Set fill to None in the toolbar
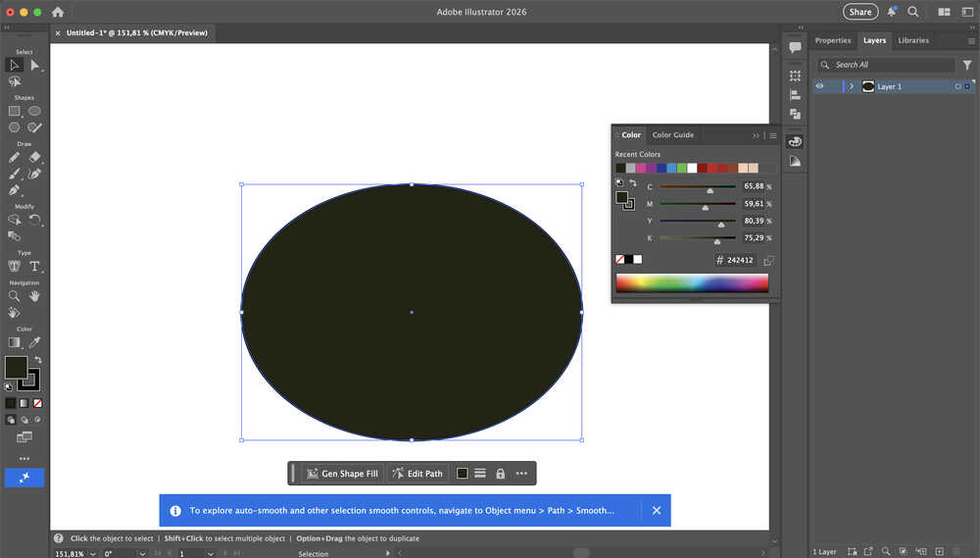The width and height of the screenshot is (980, 558). (37, 403)
